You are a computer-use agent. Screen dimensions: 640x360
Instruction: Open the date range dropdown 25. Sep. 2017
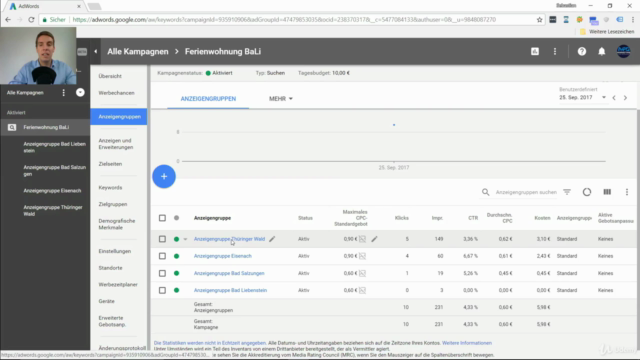coord(582,98)
